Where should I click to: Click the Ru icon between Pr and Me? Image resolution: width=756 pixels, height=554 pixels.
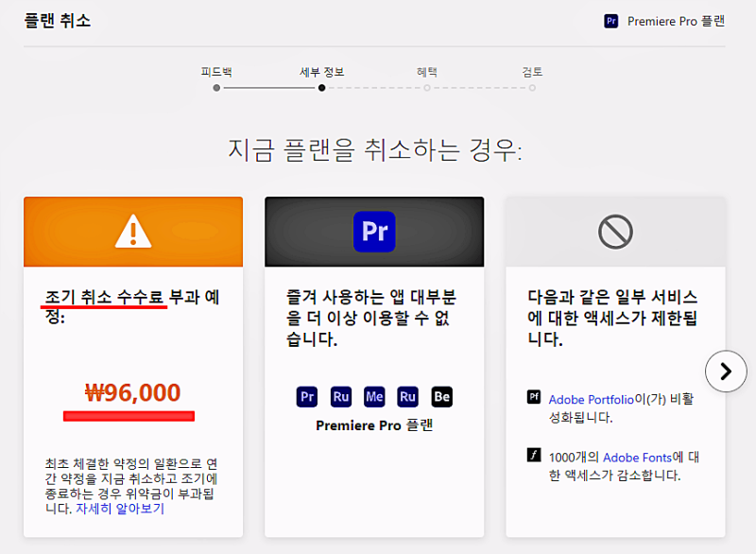[341, 397]
